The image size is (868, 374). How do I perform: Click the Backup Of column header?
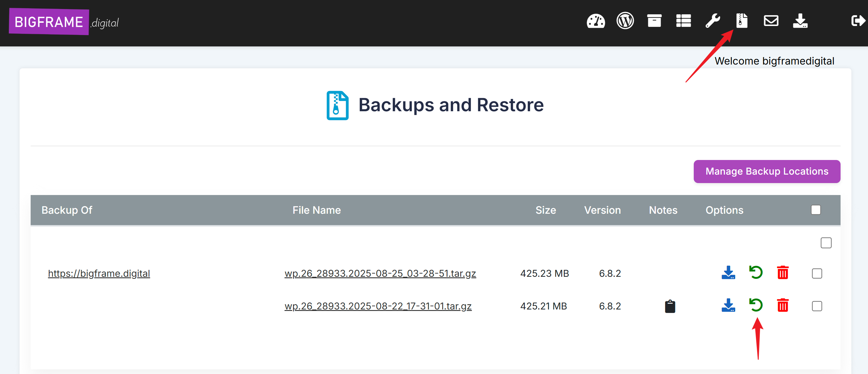tap(67, 210)
